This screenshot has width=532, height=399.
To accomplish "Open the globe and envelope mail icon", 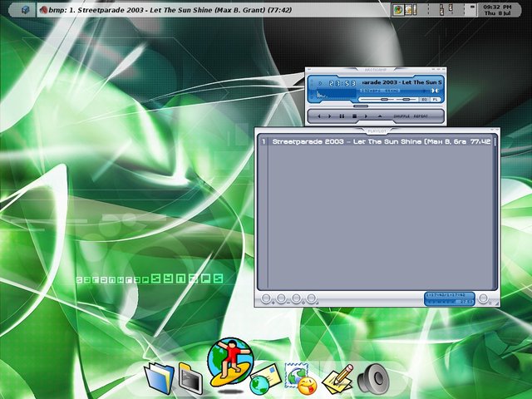I will (x=265, y=379).
